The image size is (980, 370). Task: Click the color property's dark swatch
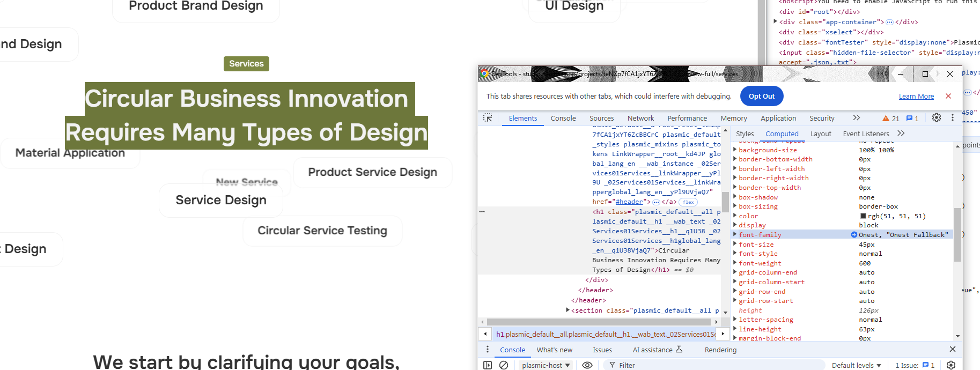pyautogui.click(x=863, y=216)
